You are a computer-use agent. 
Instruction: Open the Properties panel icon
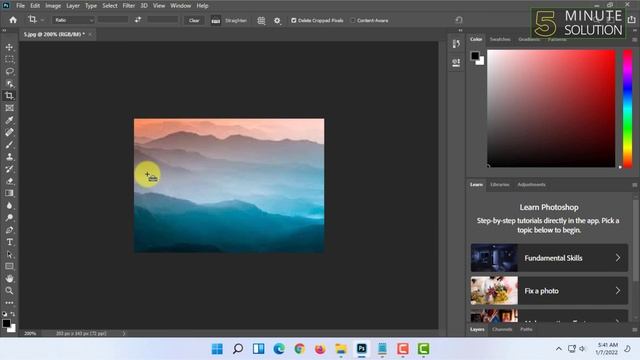point(456,62)
